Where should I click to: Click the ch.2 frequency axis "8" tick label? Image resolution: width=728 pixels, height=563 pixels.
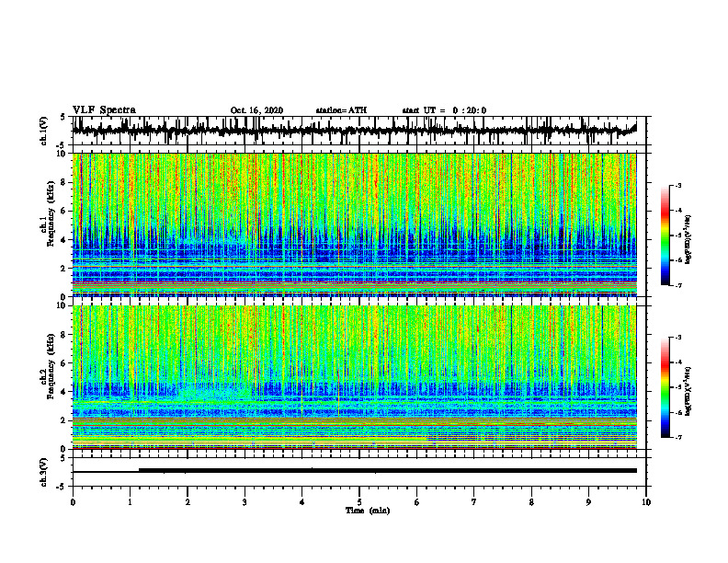pos(63,335)
